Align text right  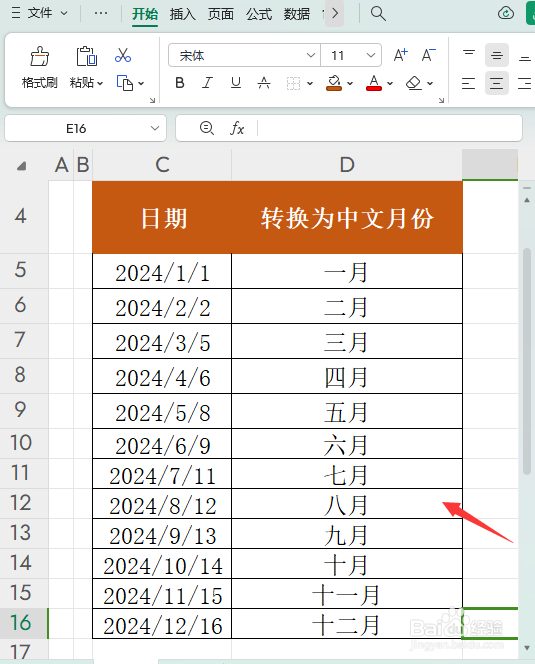[525, 83]
